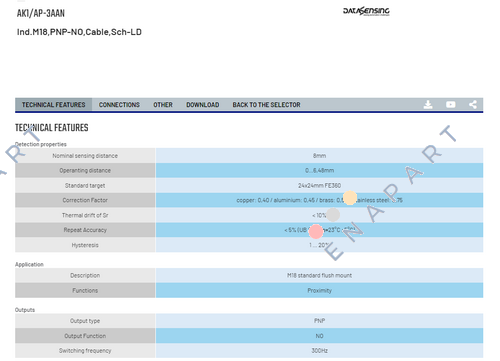Select the 0...6.48mm value
This screenshot has width=500, height=361.
tap(319, 170)
